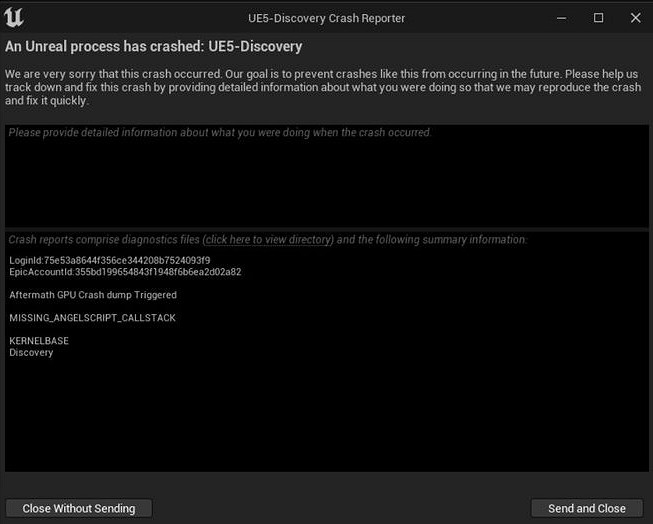Image resolution: width=653 pixels, height=524 pixels.
Task: Open 'click here to view directory' link
Action: click(268, 240)
